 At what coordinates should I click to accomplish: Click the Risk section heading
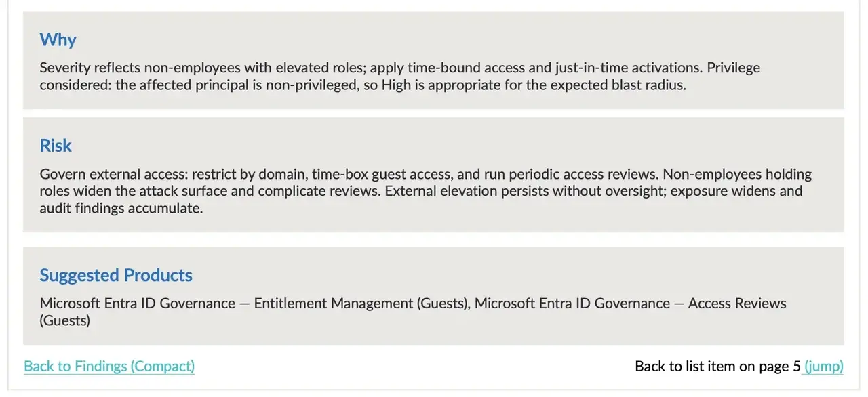tap(56, 146)
